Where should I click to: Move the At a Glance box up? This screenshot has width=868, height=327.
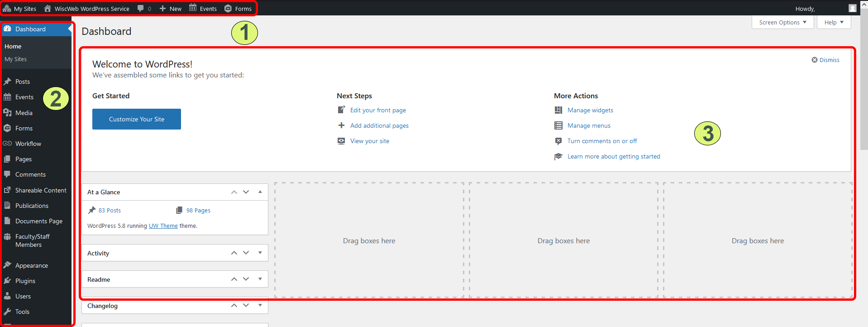click(x=234, y=192)
